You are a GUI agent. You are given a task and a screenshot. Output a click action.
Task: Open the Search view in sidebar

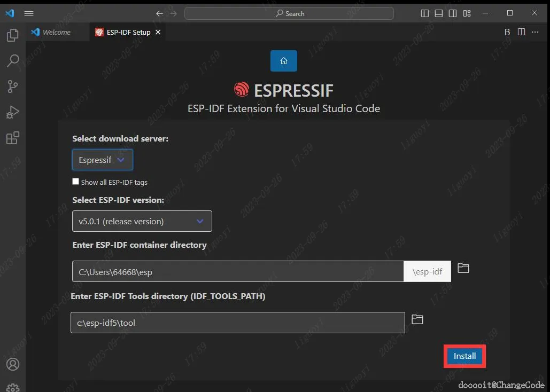pyautogui.click(x=13, y=61)
